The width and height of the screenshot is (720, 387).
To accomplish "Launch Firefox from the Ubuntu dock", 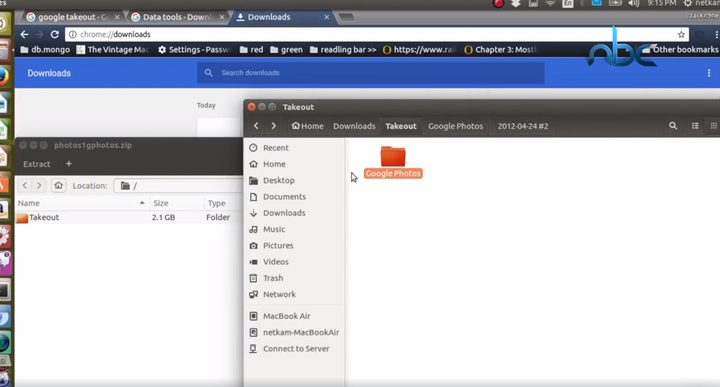I will [4, 77].
